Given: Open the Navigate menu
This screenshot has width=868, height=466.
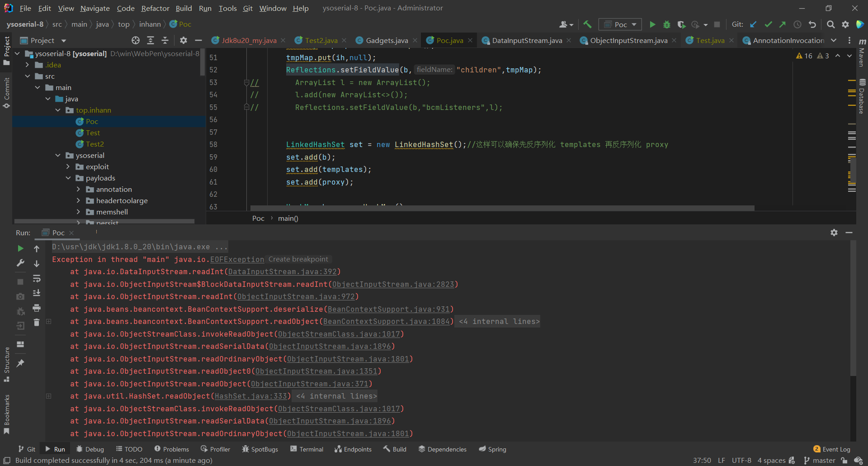Looking at the screenshot, I should (x=95, y=8).
